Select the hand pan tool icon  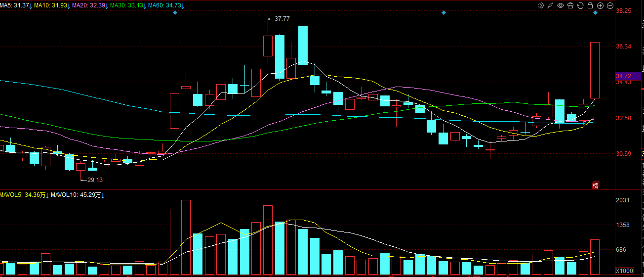point(580,5)
